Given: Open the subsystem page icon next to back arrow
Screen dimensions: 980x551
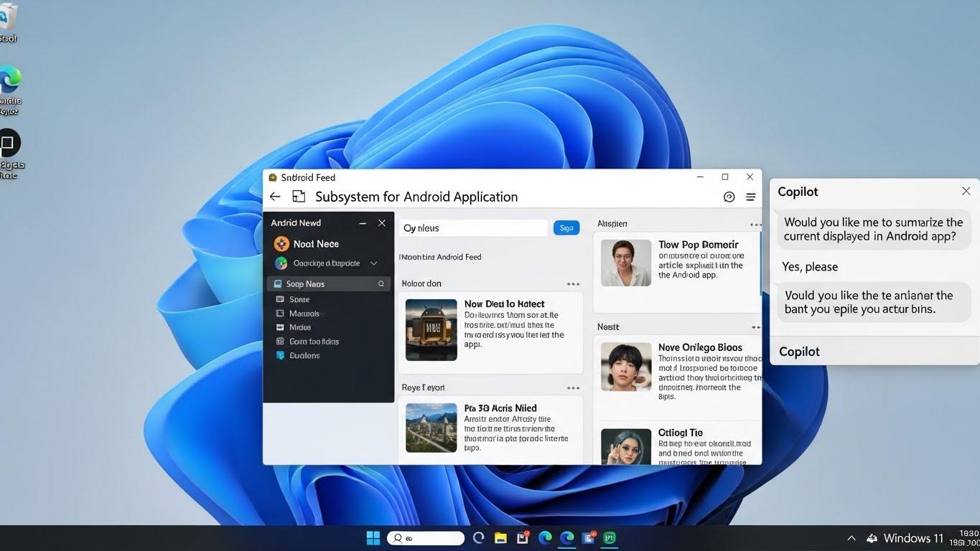Looking at the screenshot, I should 298,196.
